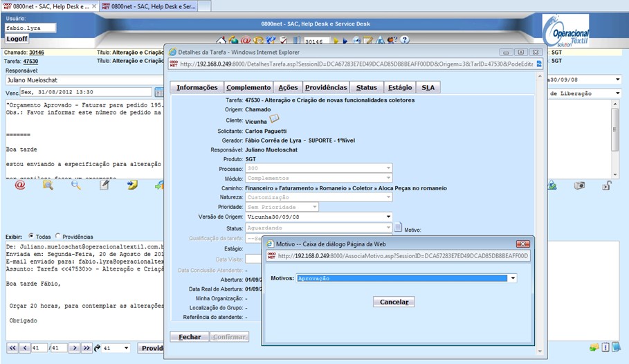Click the camera icon in the action row
The height and width of the screenshot is (364, 629).
coord(580,185)
